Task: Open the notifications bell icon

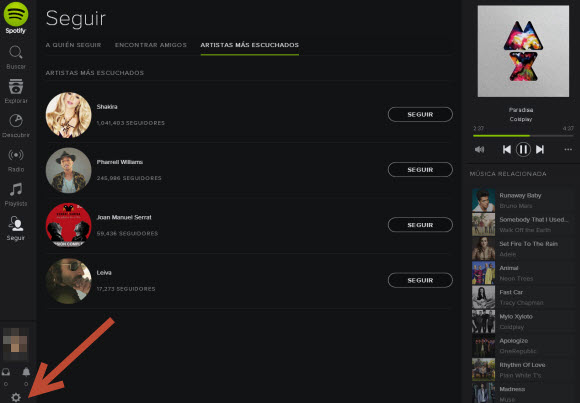Action: 26,372
